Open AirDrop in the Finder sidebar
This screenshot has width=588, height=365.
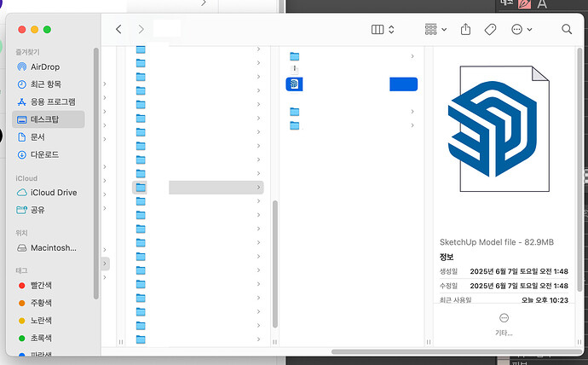(x=38, y=67)
